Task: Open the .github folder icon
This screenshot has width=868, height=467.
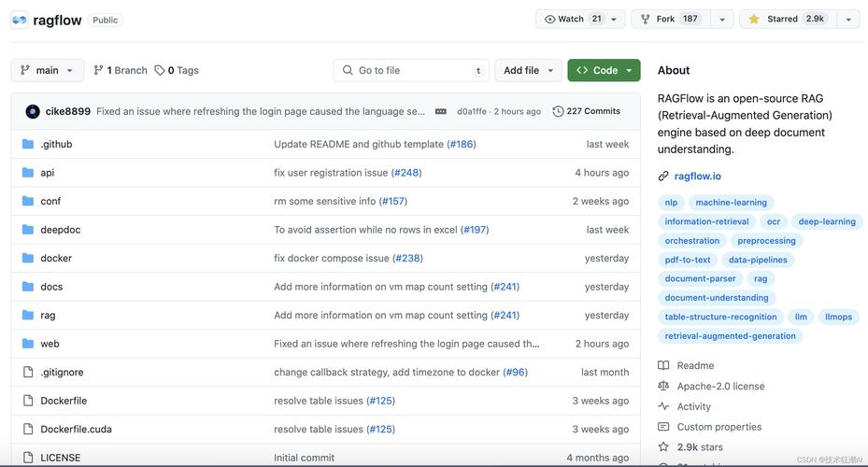Action: [x=28, y=144]
